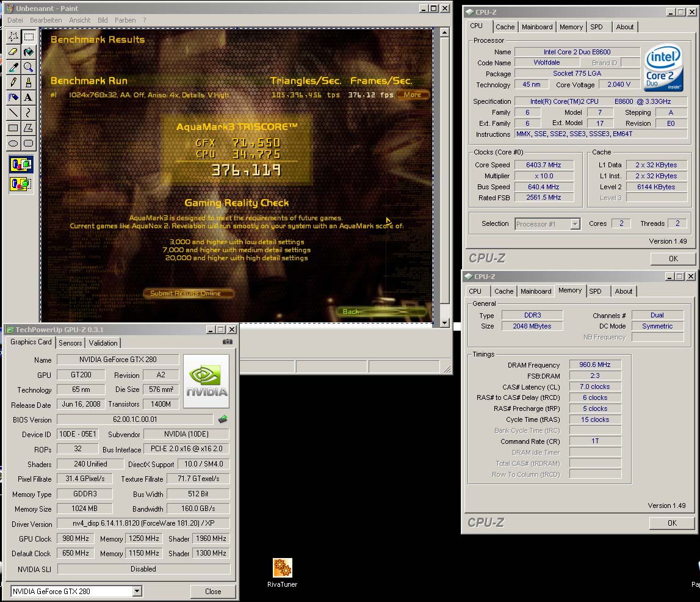Open the Bild menu in Paint
The width and height of the screenshot is (700, 602).
103,20
